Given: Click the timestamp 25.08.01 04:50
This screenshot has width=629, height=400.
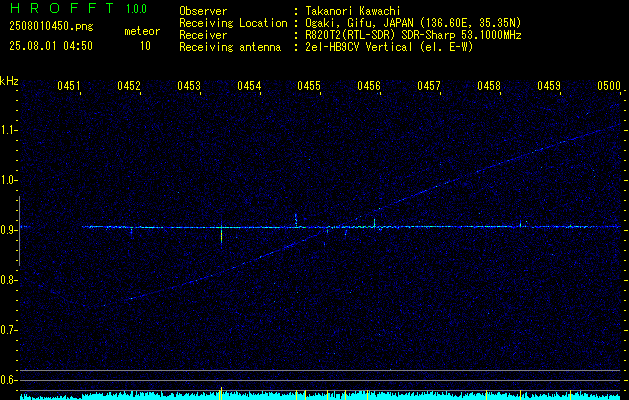Looking at the screenshot, I should click(x=51, y=45).
